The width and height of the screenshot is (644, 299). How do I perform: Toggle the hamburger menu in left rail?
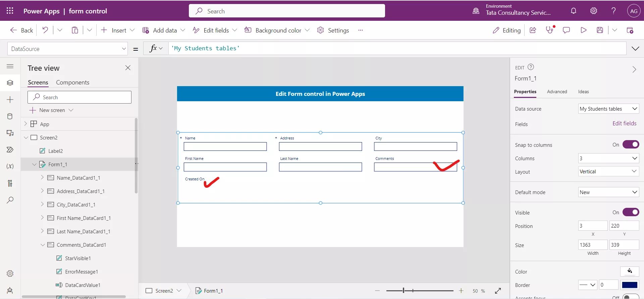tap(10, 66)
